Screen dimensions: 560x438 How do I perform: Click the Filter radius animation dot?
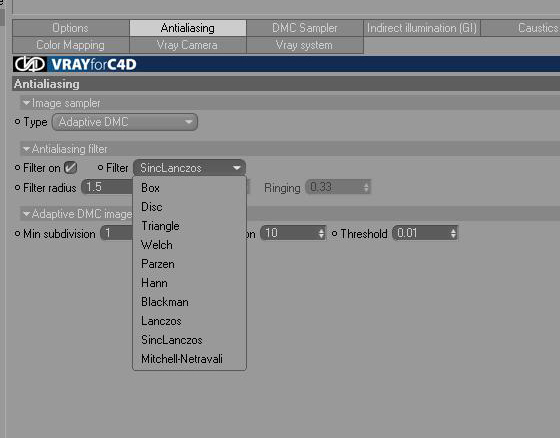pyautogui.click(x=17, y=188)
